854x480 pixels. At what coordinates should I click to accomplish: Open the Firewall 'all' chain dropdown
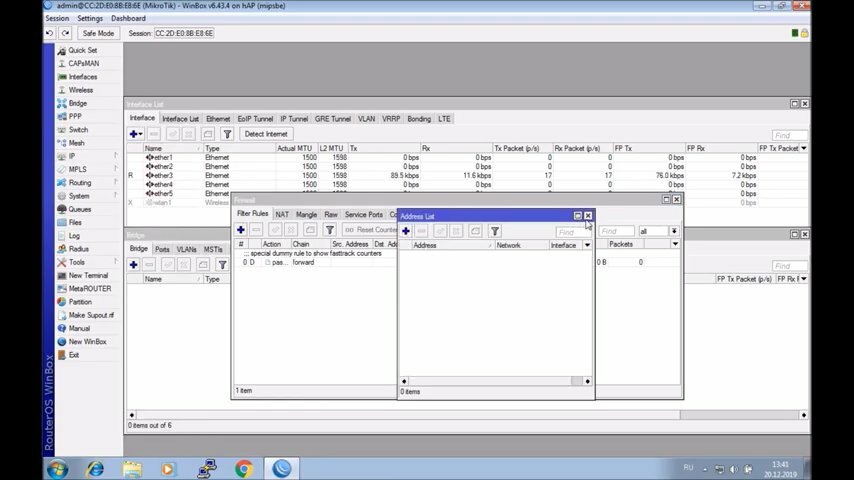tap(674, 232)
